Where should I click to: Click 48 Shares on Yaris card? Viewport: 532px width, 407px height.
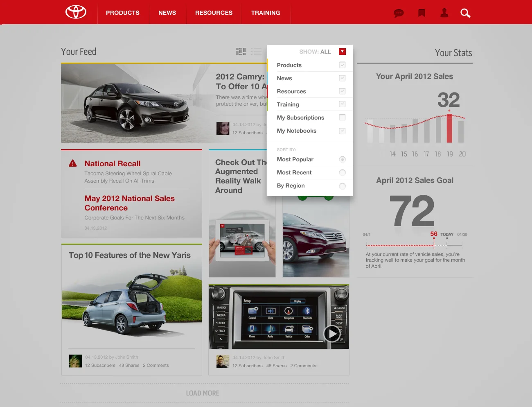pos(129,365)
